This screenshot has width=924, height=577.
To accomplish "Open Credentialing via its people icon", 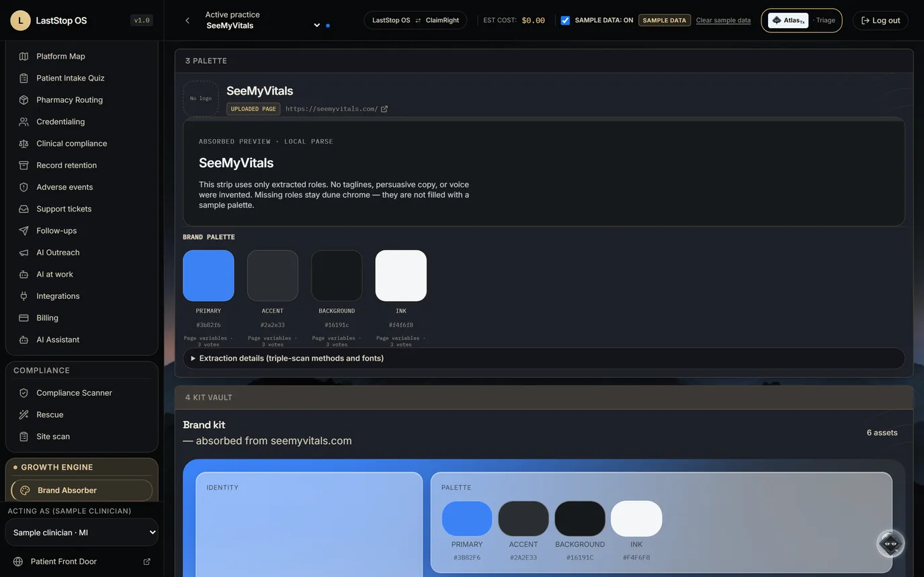I will (24, 122).
